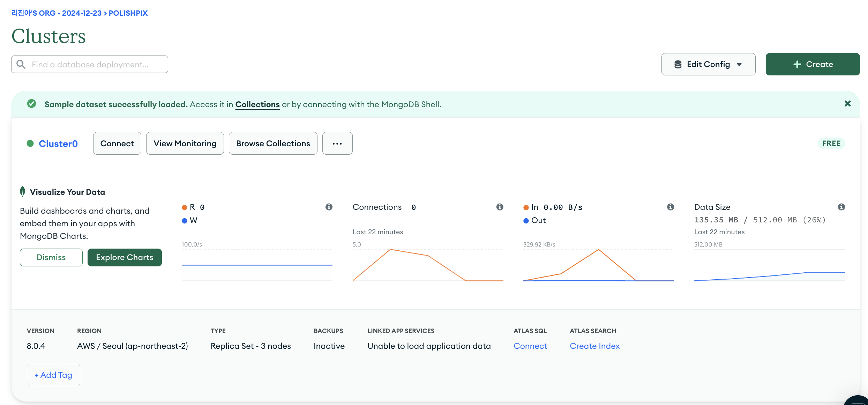Open info icon for network In/Out chart
This screenshot has width=868, height=405.
(671, 207)
